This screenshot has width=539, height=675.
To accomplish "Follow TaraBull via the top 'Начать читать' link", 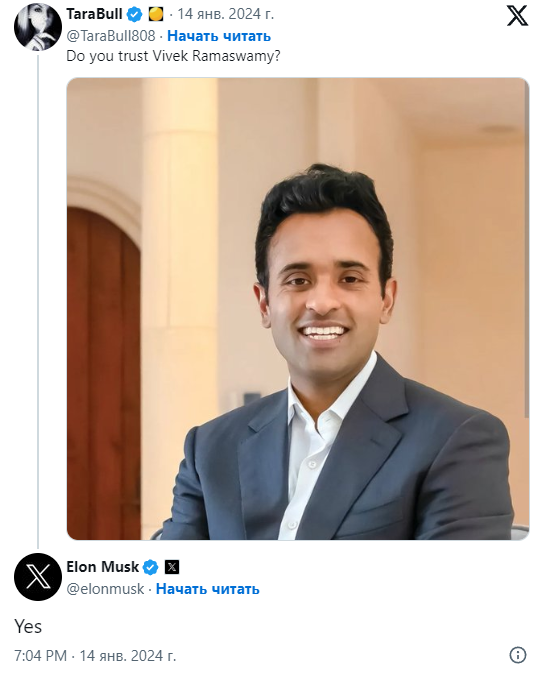I will click(x=219, y=36).
